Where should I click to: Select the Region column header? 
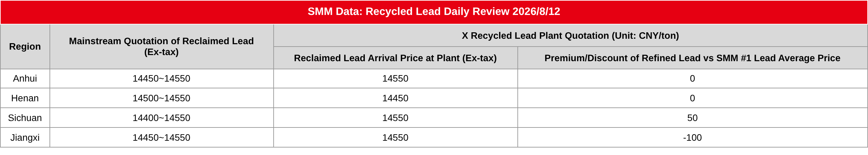click(x=25, y=47)
